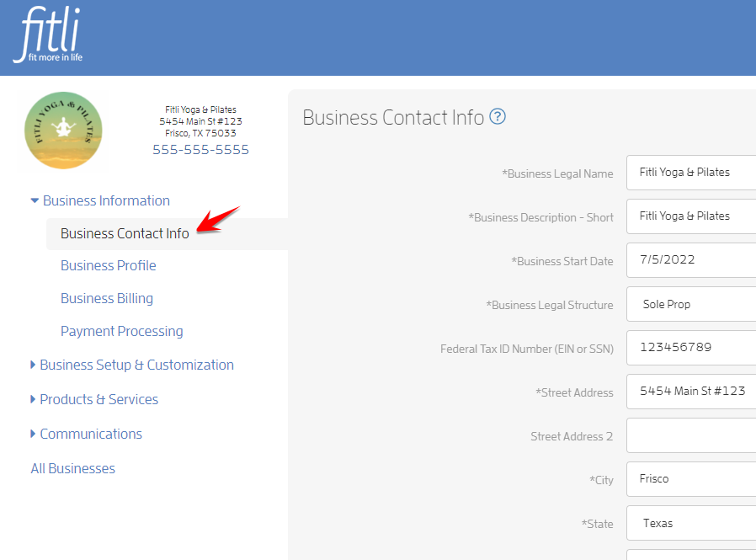The height and width of the screenshot is (560, 756).
Task: Click the Street Address 2 label
Action: [572, 436]
